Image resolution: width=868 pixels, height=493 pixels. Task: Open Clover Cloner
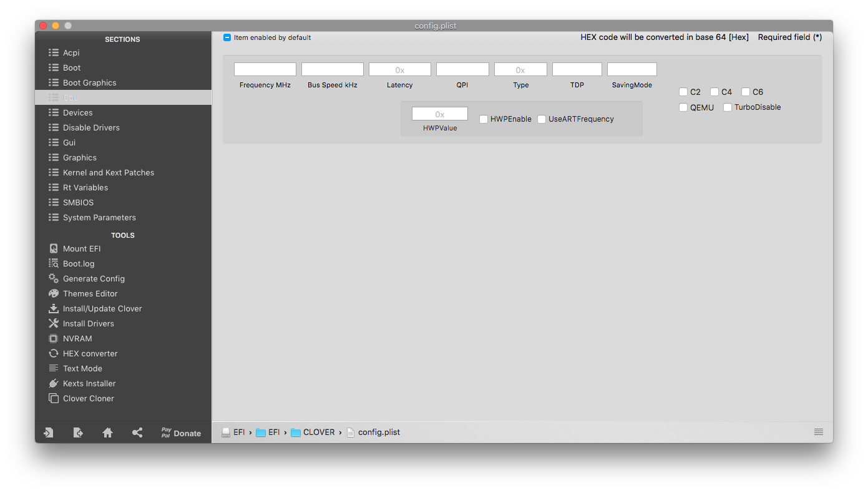click(123, 398)
